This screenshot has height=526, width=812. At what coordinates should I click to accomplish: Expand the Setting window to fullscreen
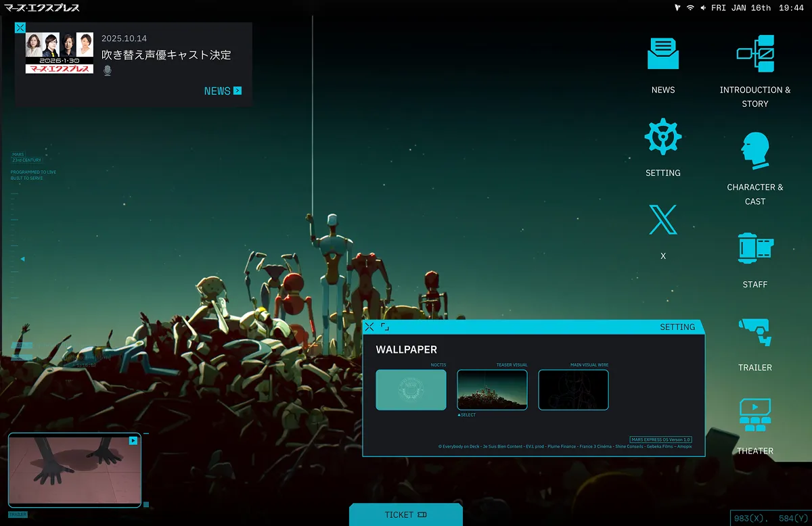click(385, 327)
